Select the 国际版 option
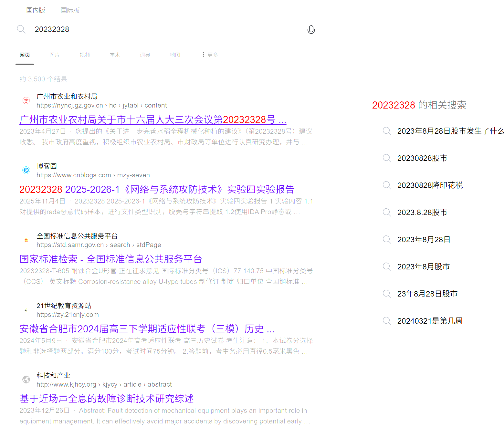This screenshot has width=504, height=427. point(70,10)
